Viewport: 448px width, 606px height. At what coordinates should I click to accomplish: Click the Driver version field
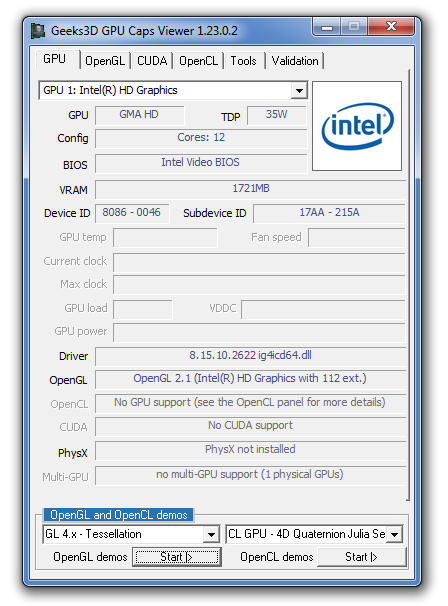pos(250,356)
